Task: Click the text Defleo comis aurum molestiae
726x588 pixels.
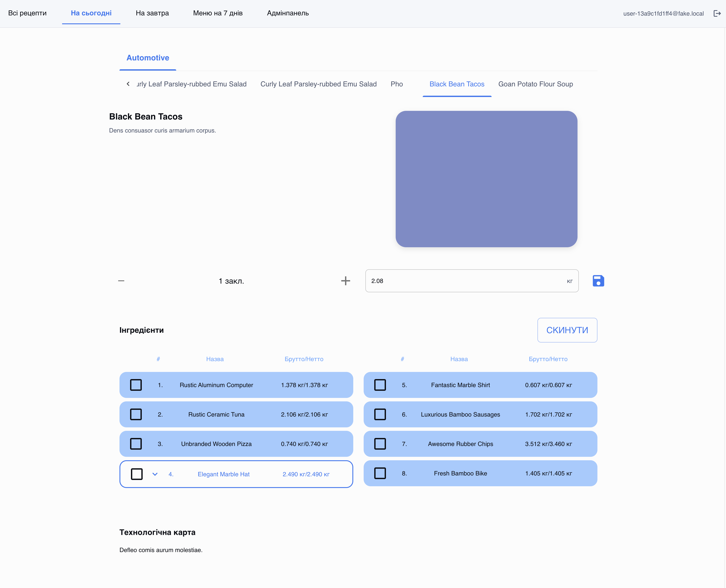Action: (x=161, y=550)
